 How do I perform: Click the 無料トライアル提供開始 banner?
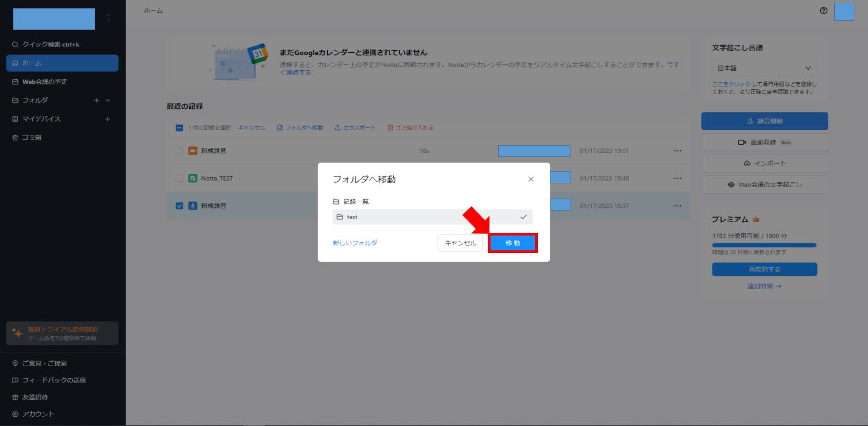[x=62, y=333]
